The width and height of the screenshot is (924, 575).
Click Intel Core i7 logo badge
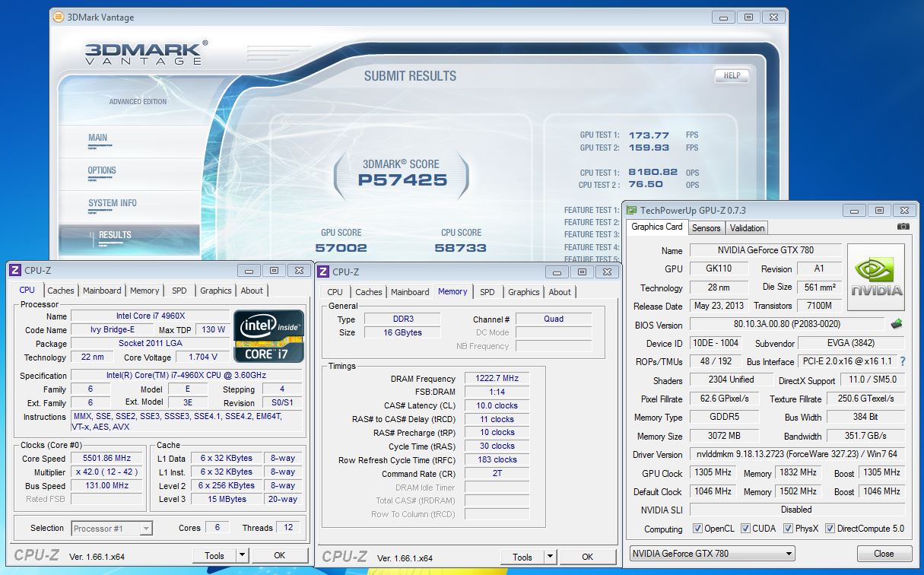pos(268,335)
